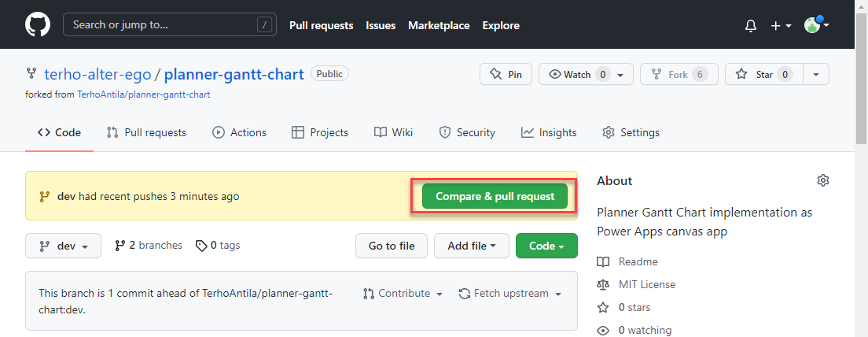
Task: Expand the Add file dropdown
Action: tap(471, 246)
